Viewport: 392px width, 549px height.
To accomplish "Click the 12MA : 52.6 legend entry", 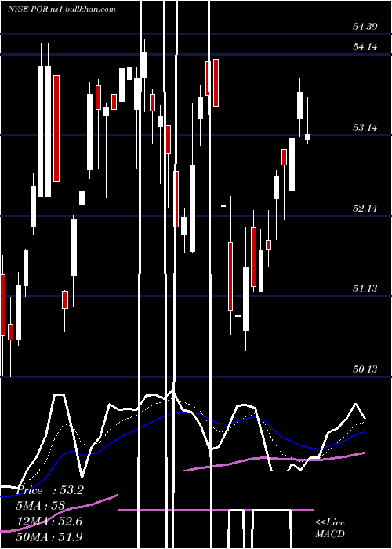I will [49, 522].
